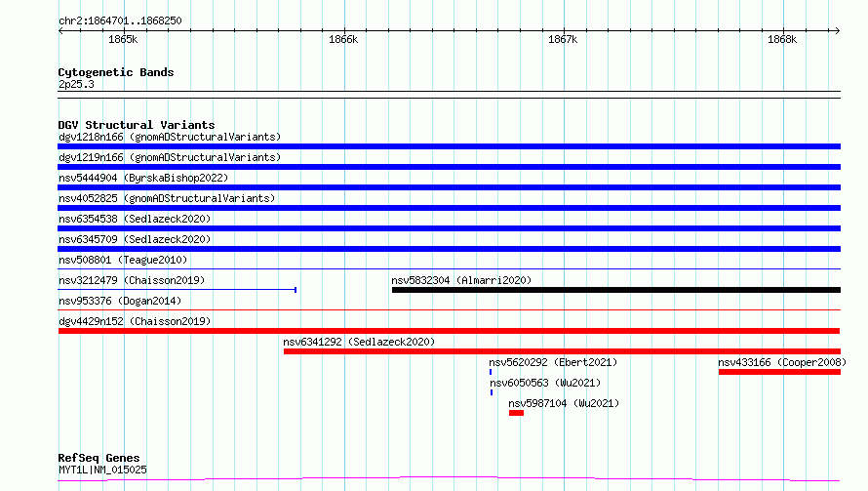Click the nsv3212479 (Chaisson2019) label
Image resolution: width=868 pixels, height=491 pixels.
click(x=132, y=280)
